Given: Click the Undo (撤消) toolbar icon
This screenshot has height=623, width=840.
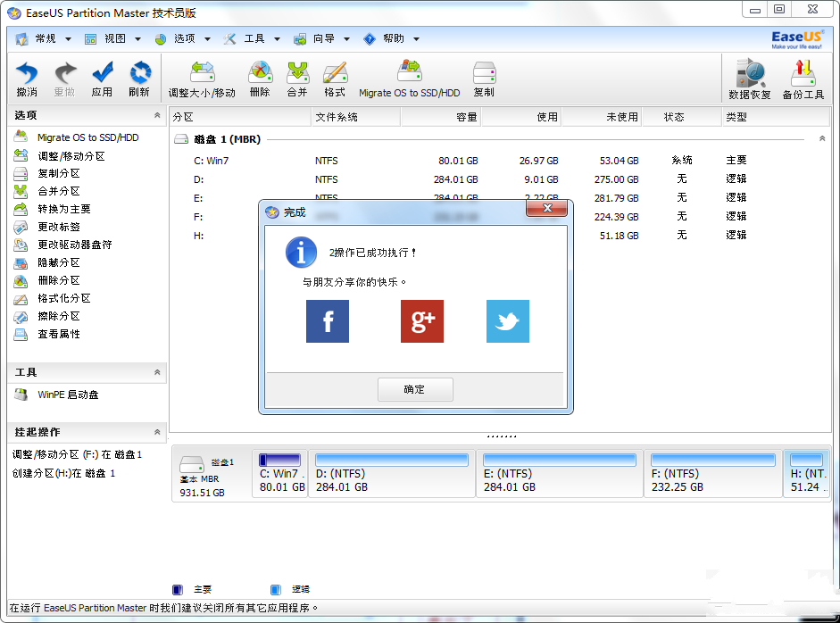Looking at the screenshot, I should click(27, 79).
